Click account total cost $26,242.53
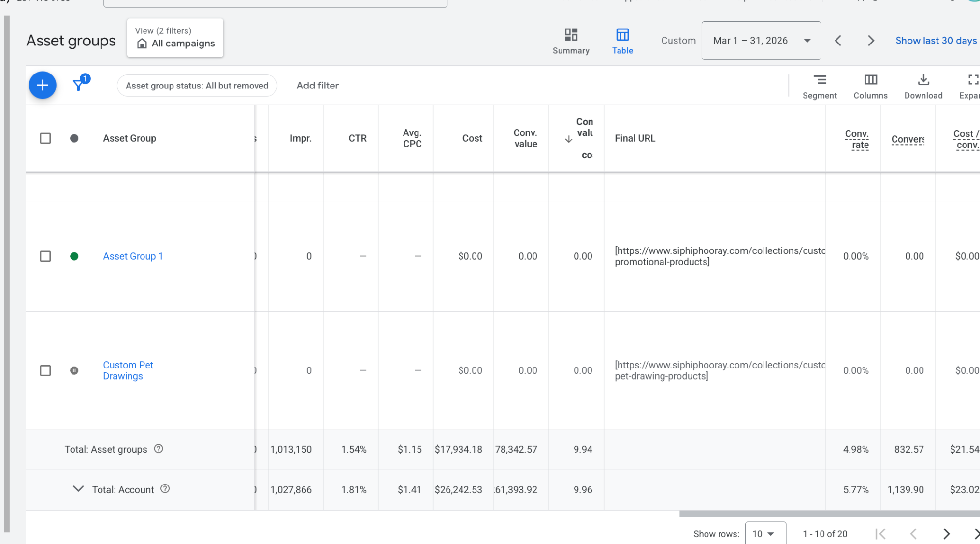Screen dimensions: 980x544 pyautogui.click(x=458, y=490)
